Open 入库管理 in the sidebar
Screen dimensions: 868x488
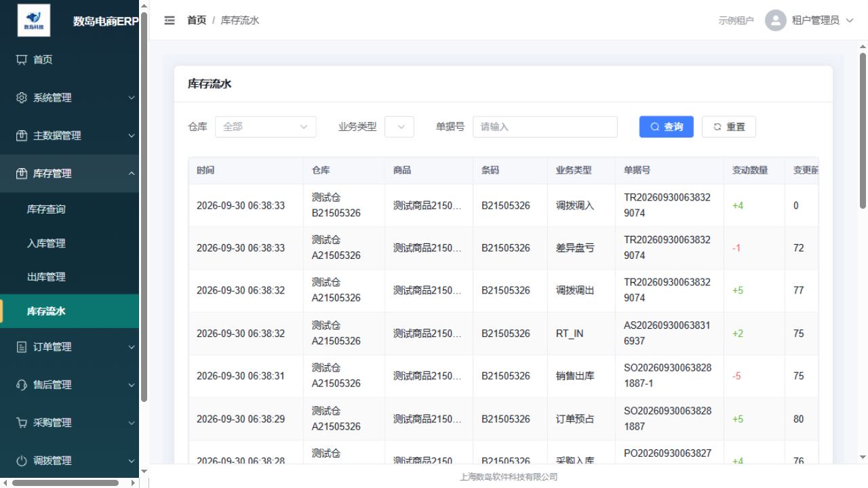point(69,243)
